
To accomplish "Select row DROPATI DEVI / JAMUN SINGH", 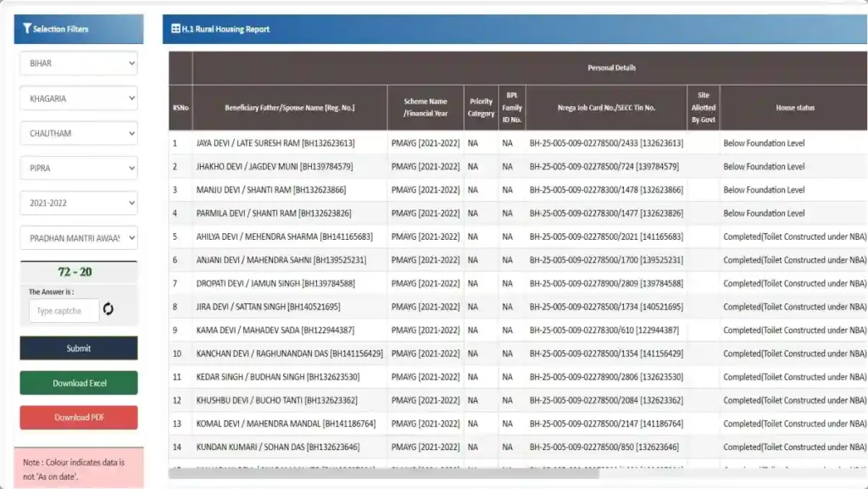I will click(518, 283).
